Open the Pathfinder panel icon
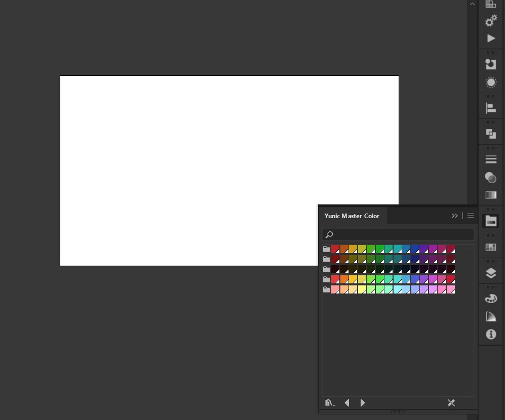The image size is (505, 420). [x=491, y=134]
